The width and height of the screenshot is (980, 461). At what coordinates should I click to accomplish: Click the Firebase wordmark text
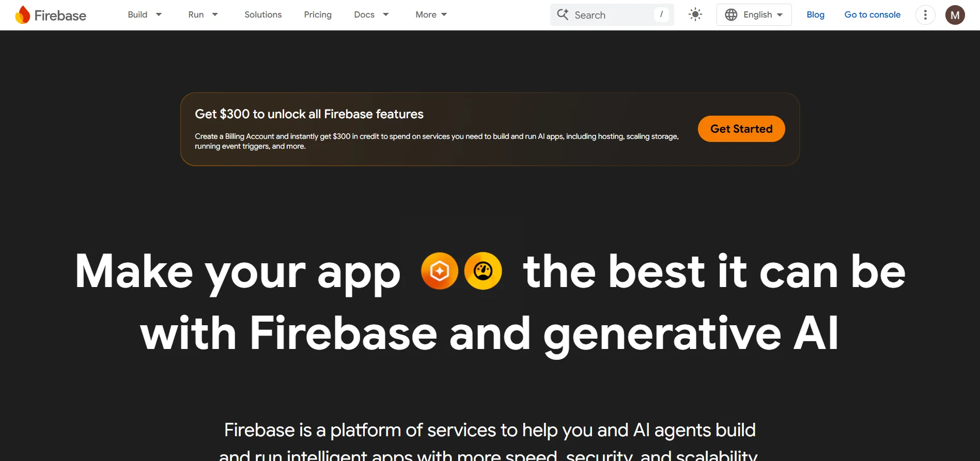pyautogui.click(x=60, y=15)
